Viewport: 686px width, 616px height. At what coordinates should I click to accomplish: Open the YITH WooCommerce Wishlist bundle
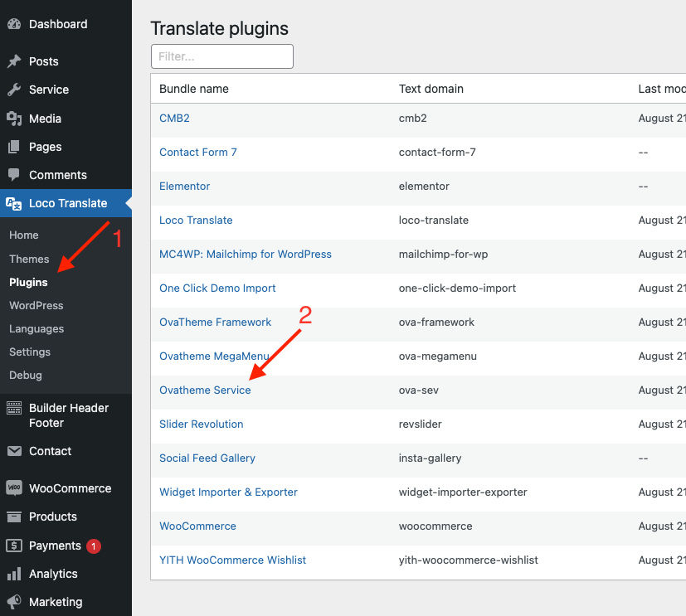tap(233, 560)
